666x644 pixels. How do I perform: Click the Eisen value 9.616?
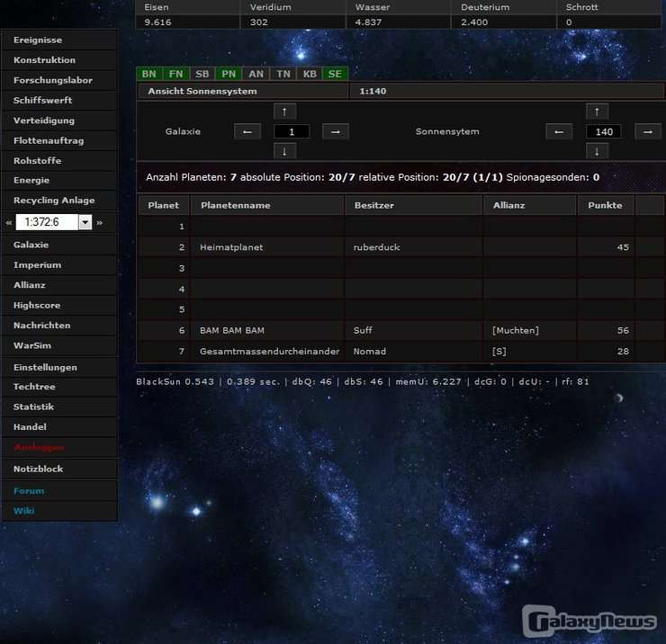tap(157, 22)
